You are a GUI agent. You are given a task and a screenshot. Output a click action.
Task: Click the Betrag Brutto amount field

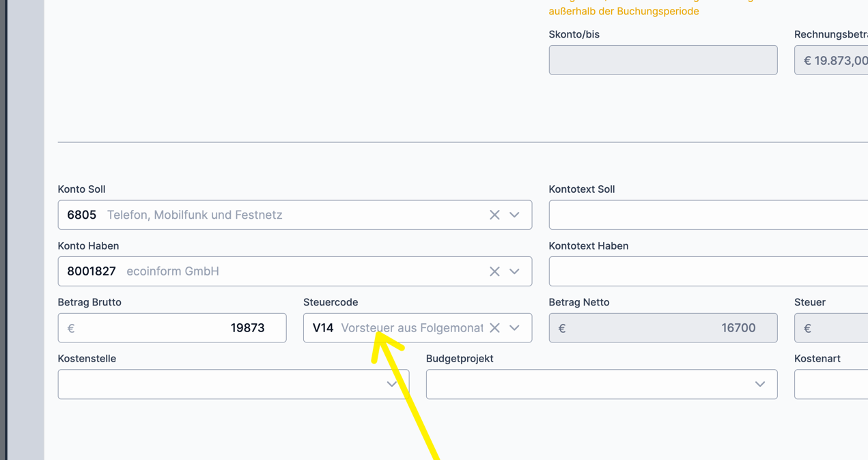(x=172, y=328)
